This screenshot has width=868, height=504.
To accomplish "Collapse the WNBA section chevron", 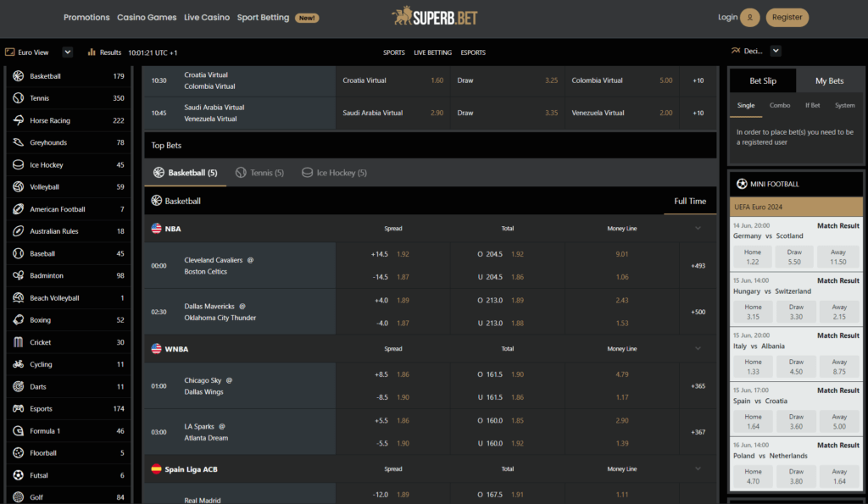I will tap(698, 348).
